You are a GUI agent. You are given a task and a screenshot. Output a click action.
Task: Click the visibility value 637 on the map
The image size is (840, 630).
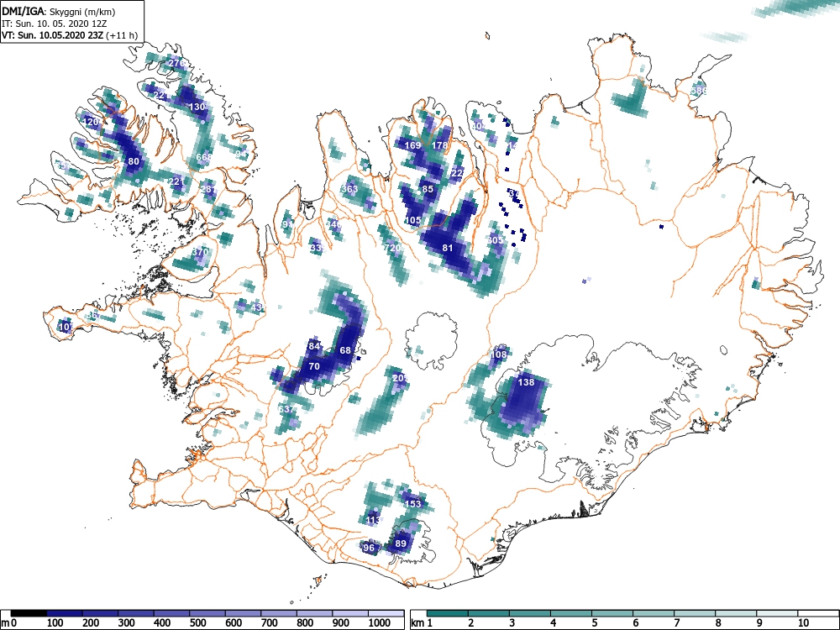pos(286,409)
